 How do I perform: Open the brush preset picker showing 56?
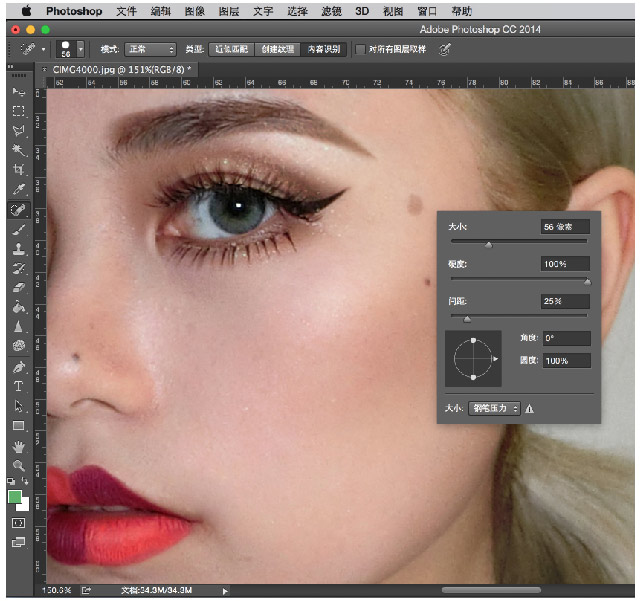click(70, 49)
